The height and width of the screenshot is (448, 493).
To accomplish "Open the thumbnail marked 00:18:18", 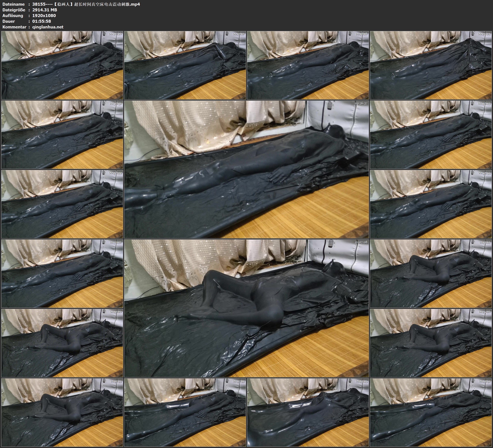I will point(308,65).
